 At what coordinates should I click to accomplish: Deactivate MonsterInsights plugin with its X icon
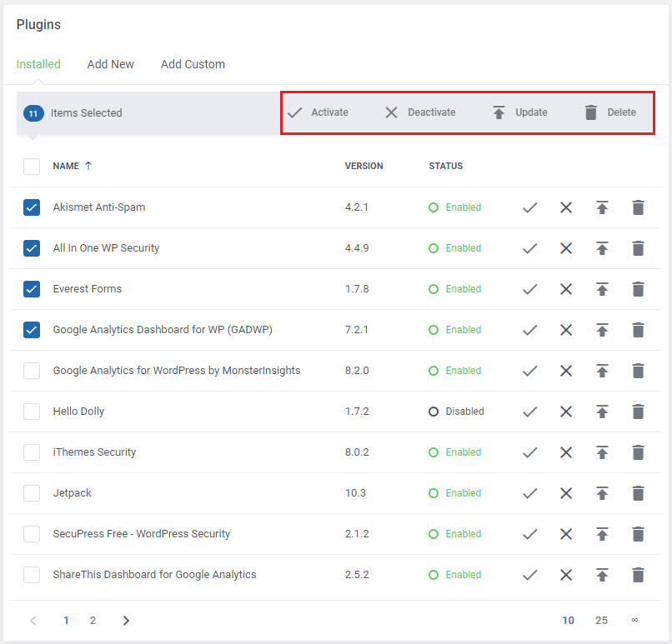point(566,371)
